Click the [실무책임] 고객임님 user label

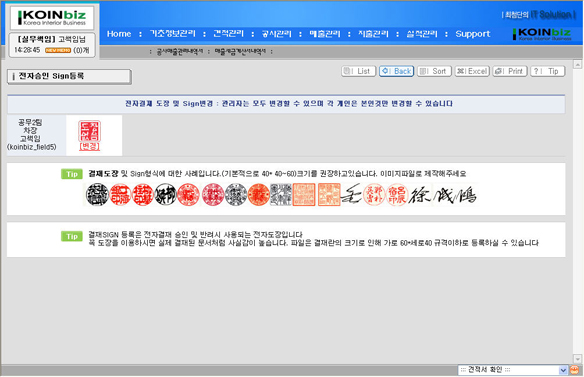click(x=52, y=39)
